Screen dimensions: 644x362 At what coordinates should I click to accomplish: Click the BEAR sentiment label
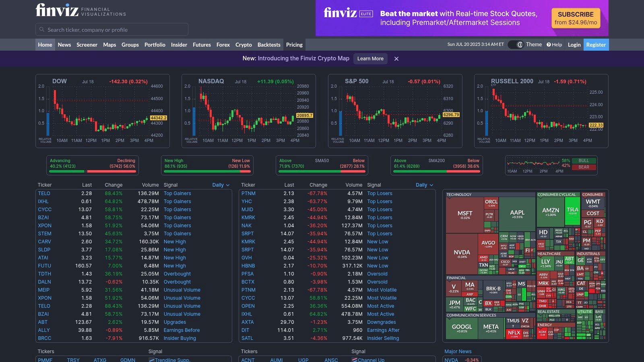coord(584,167)
